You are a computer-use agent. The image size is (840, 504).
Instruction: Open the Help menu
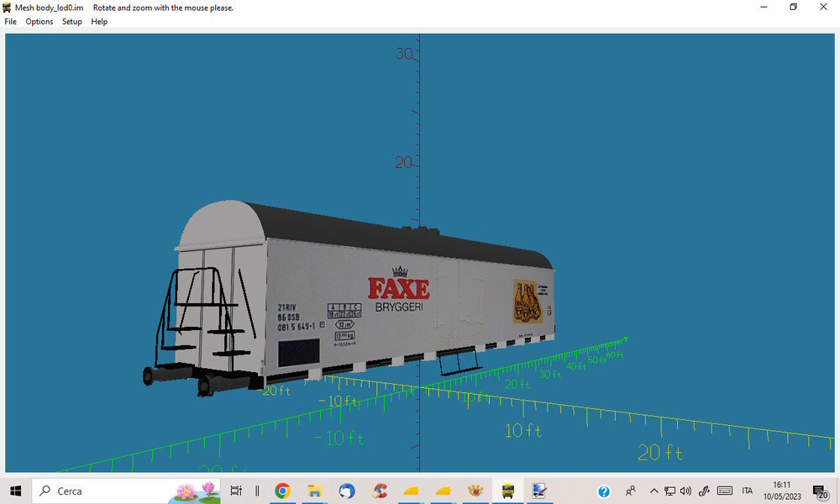pos(99,22)
